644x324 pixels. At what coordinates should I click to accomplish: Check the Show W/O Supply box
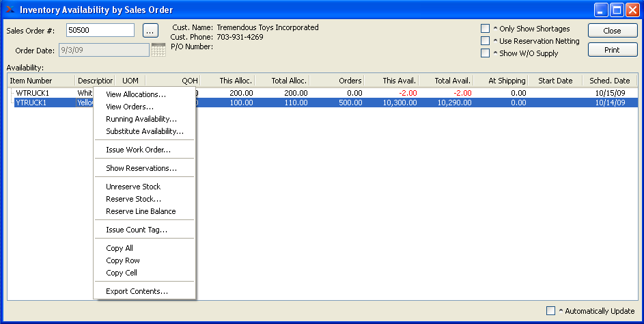coord(485,53)
